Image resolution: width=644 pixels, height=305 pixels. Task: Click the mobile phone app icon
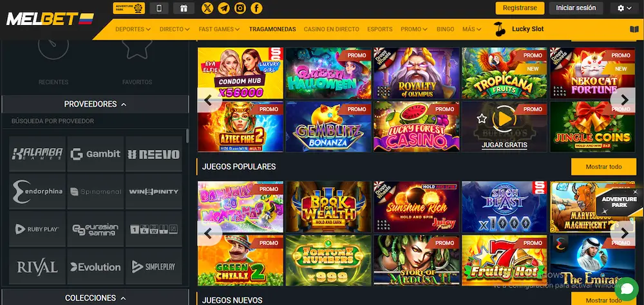(x=159, y=8)
